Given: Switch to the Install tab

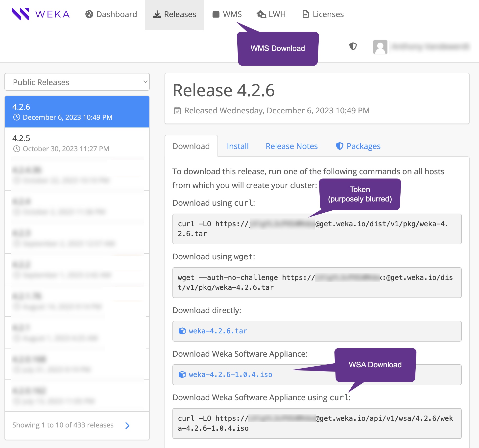Looking at the screenshot, I should coord(238,146).
